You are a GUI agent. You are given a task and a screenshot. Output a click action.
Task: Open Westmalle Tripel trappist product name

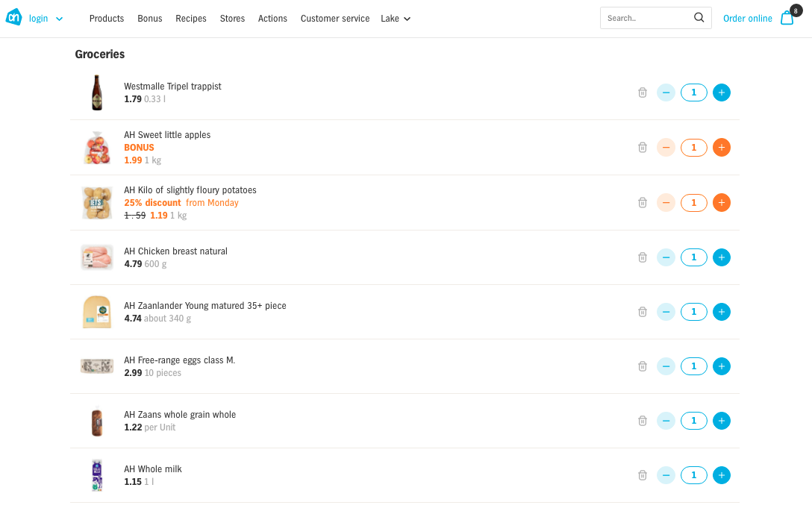172,87
